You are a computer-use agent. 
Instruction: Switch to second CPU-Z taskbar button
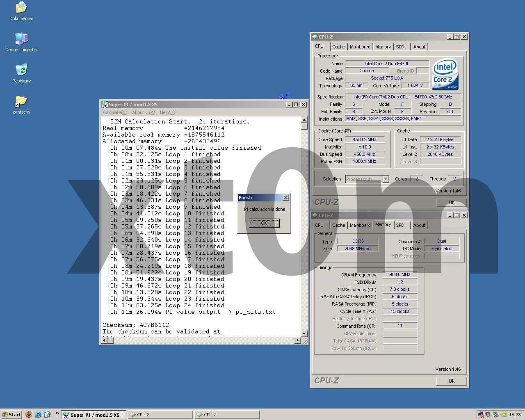click(227, 415)
